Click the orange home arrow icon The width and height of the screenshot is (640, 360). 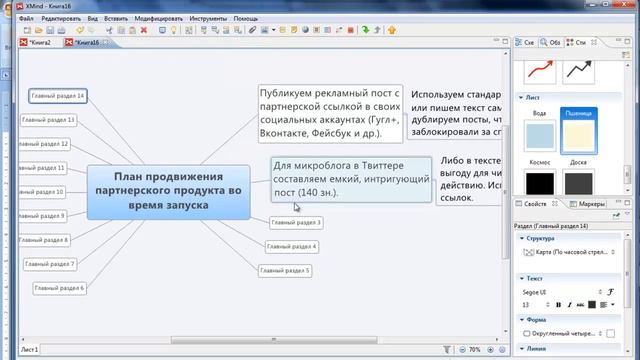(x=392, y=30)
